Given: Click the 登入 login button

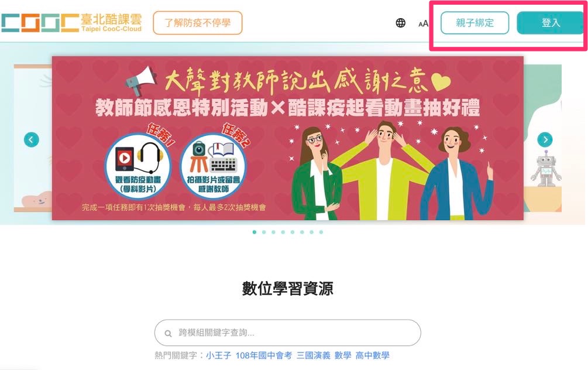Looking at the screenshot, I should [550, 23].
